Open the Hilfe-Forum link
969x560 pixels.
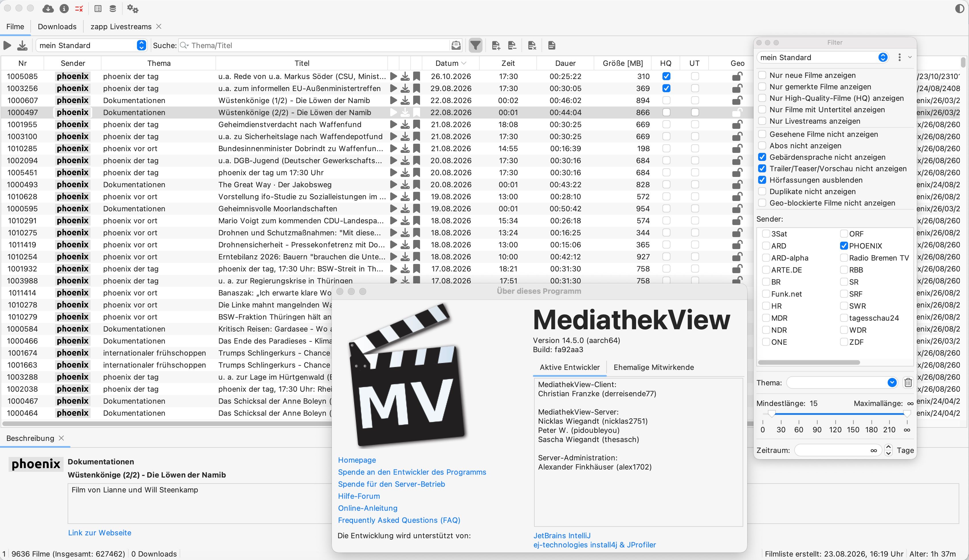[x=359, y=496]
